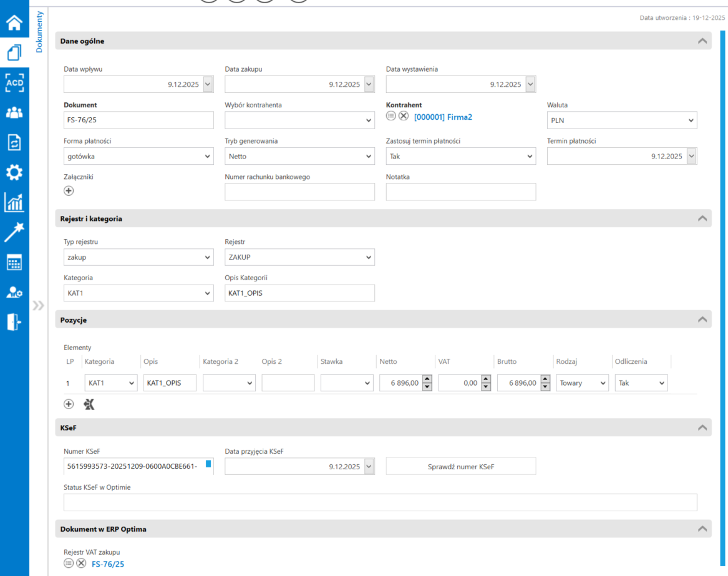Click the Notatka input field
Viewport: 728px width, 576px height.
pos(460,192)
